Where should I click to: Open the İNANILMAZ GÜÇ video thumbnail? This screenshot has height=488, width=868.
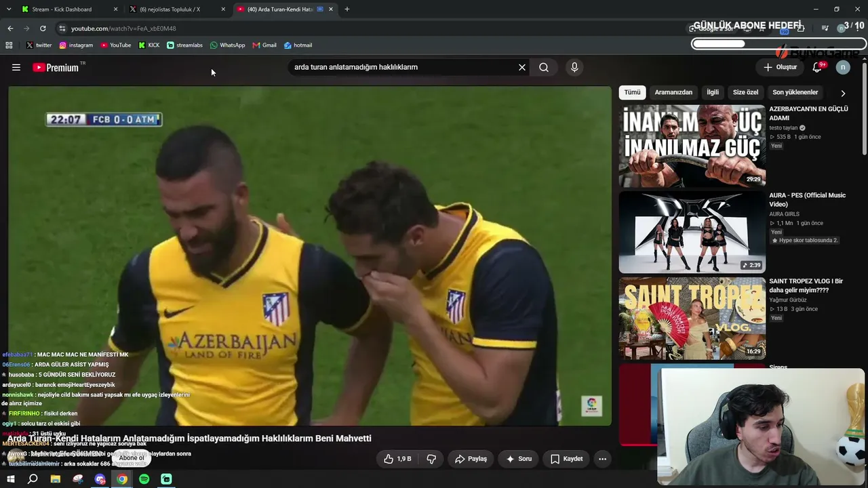692,146
